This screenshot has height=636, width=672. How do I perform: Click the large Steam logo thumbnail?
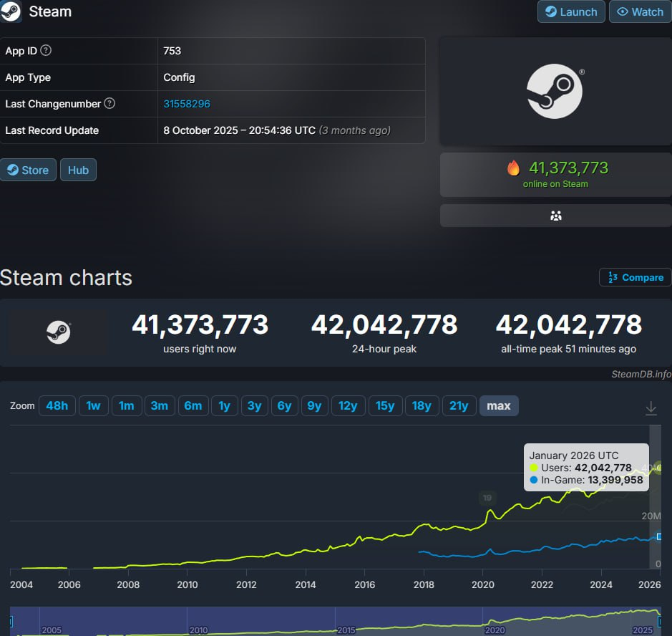555,92
